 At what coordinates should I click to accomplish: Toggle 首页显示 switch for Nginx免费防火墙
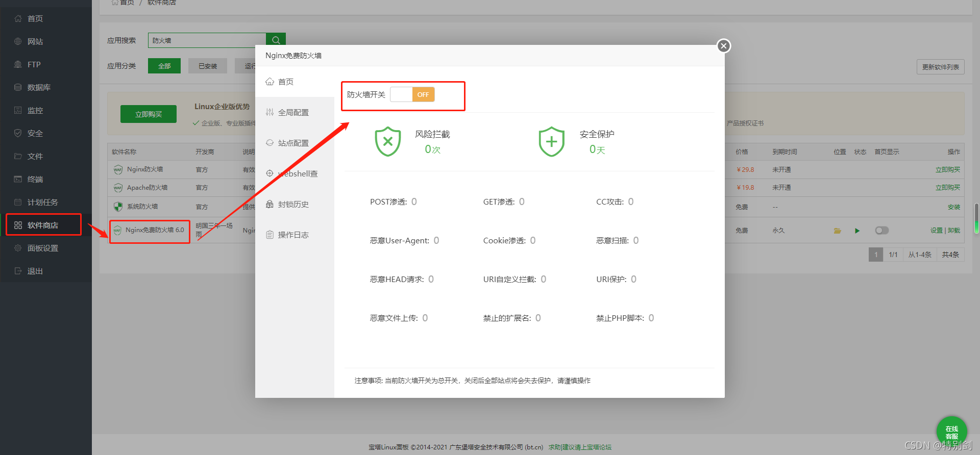[881, 231]
